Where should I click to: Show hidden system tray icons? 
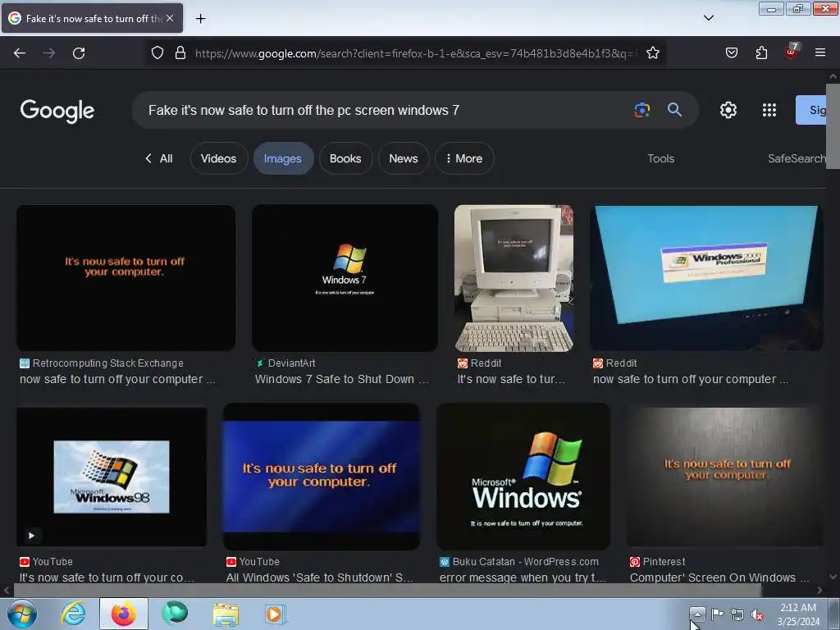click(x=697, y=614)
